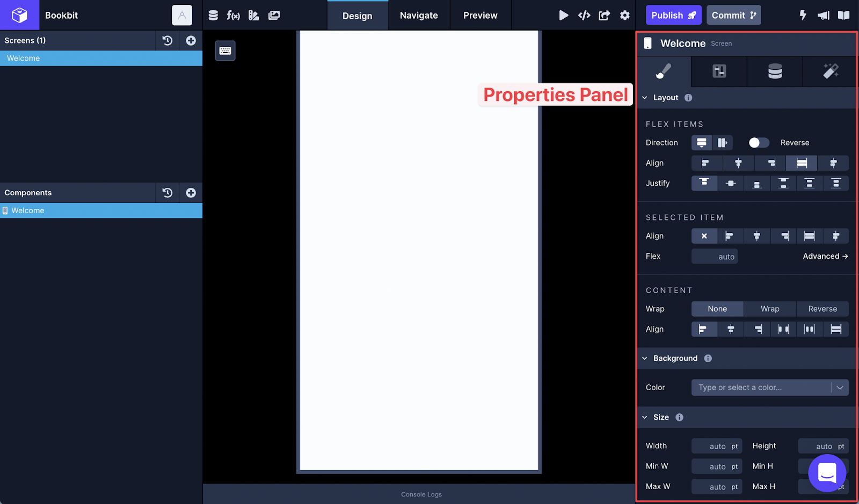Click the database icon in the top toolbar
This screenshot has width=859, height=504.
click(213, 15)
